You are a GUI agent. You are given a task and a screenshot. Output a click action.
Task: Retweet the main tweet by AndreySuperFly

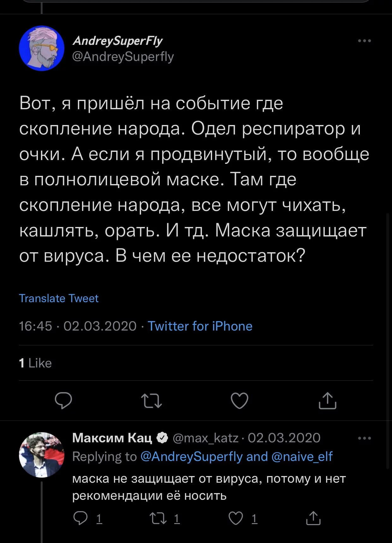coord(151,400)
